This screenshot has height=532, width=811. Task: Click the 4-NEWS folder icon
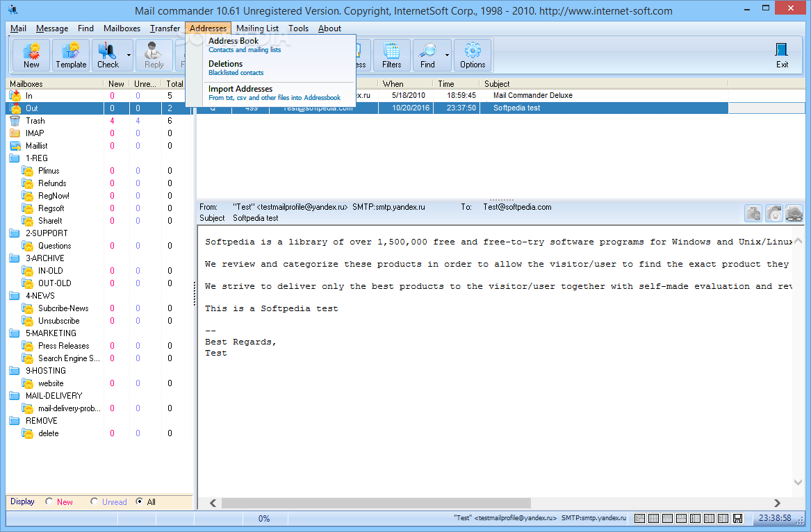click(x=15, y=296)
